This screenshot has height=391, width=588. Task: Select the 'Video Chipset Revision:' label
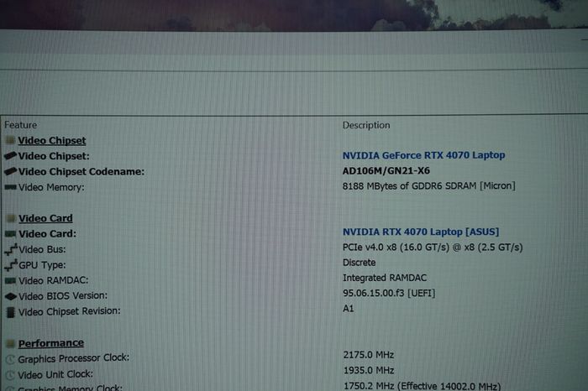pyautogui.click(x=70, y=311)
